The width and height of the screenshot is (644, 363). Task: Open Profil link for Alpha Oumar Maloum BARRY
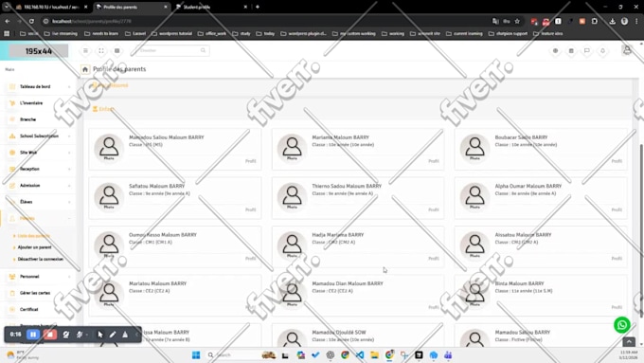tap(617, 209)
